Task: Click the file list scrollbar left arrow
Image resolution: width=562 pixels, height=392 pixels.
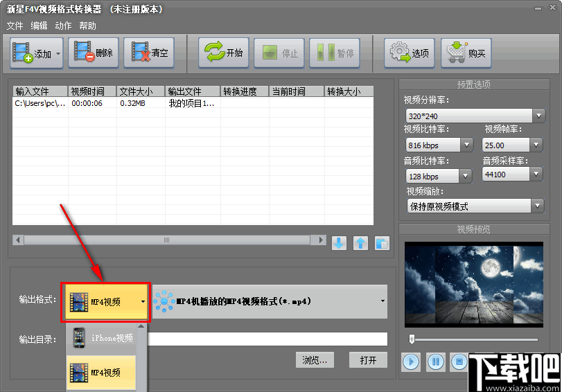Action: 18,240
